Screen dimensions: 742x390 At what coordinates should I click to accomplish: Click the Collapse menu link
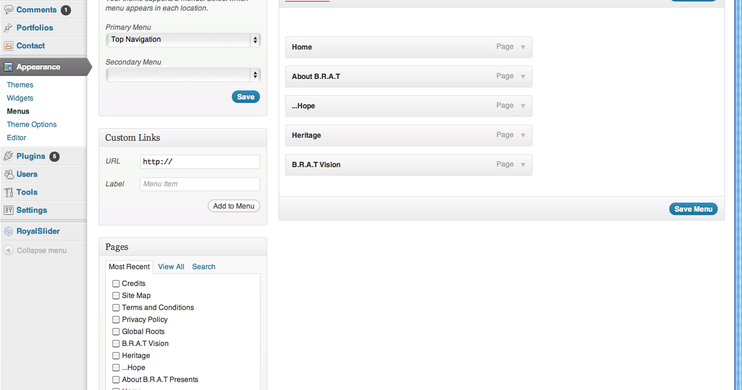coord(42,250)
